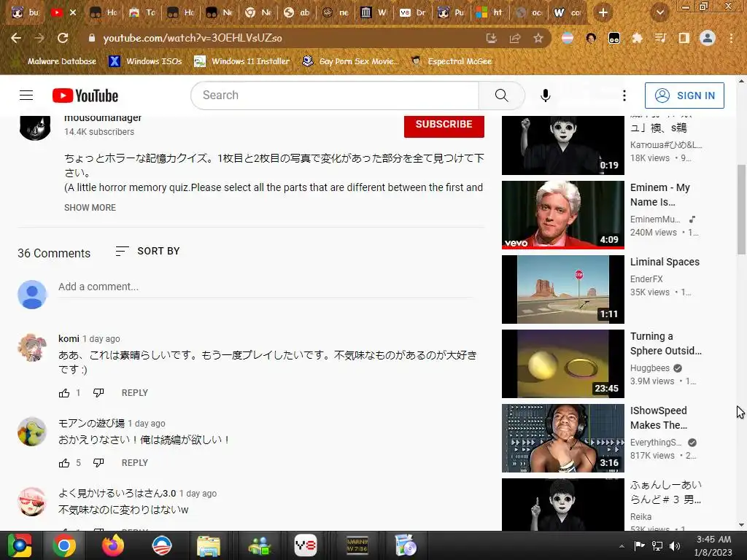Dislike the モアンの遊び場 comment
Viewport: 747px width, 560px height.
[98, 463]
